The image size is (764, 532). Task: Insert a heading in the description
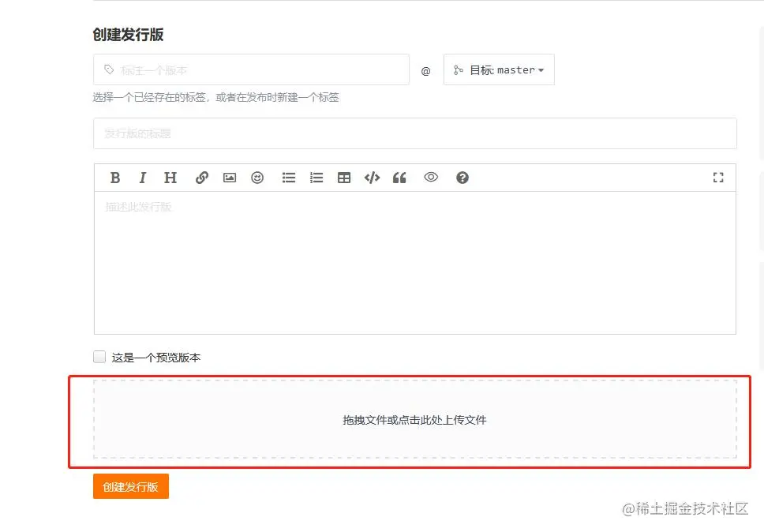point(170,178)
